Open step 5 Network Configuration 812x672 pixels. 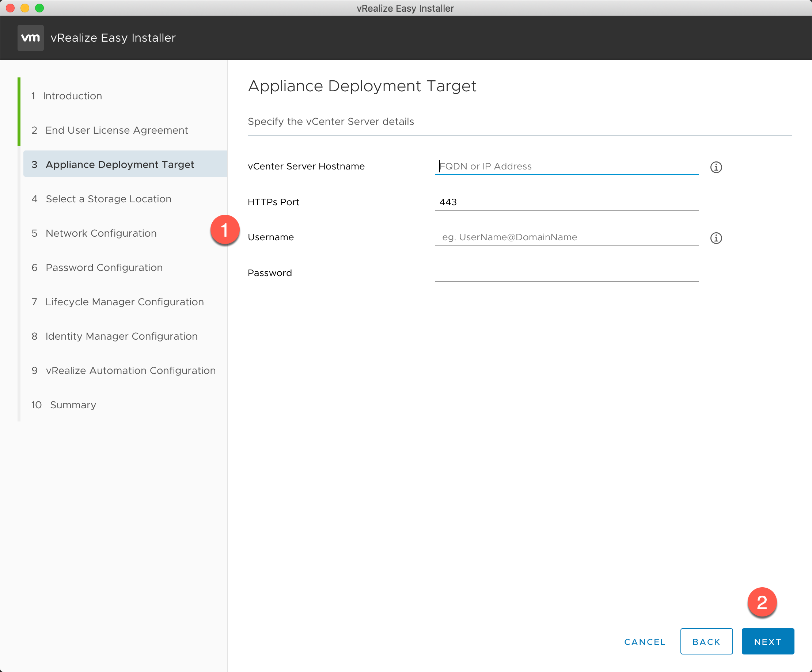tap(94, 233)
